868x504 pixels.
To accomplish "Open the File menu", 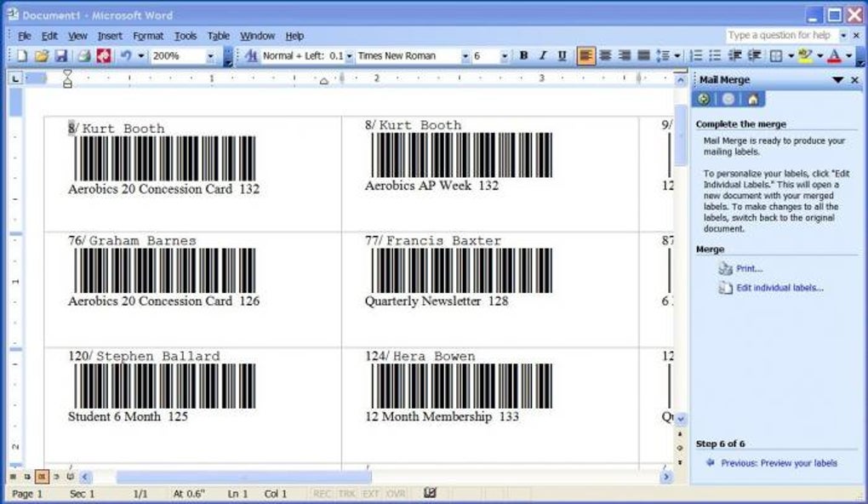I will [x=25, y=36].
